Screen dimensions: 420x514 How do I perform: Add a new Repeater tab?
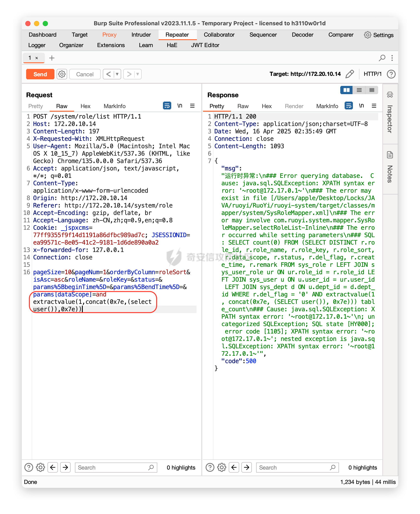pyautogui.click(x=52, y=58)
